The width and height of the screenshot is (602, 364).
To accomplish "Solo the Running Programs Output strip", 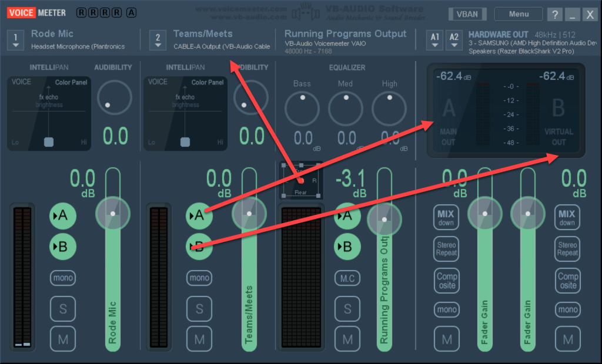I will [x=347, y=309].
